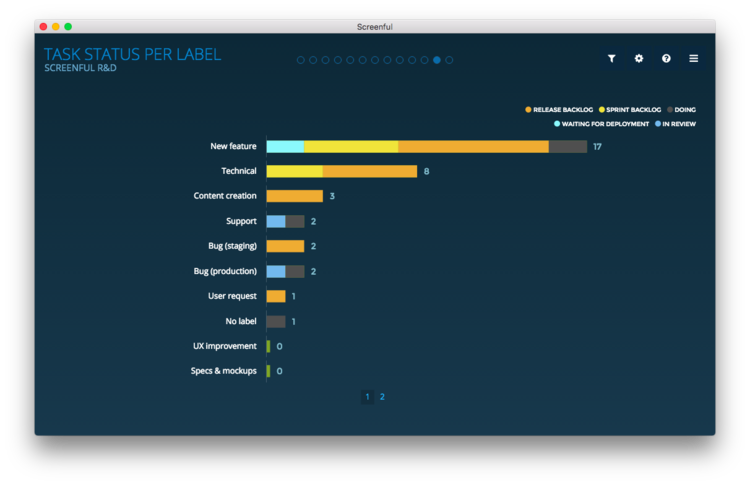Click the gray No label bar

click(x=276, y=321)
